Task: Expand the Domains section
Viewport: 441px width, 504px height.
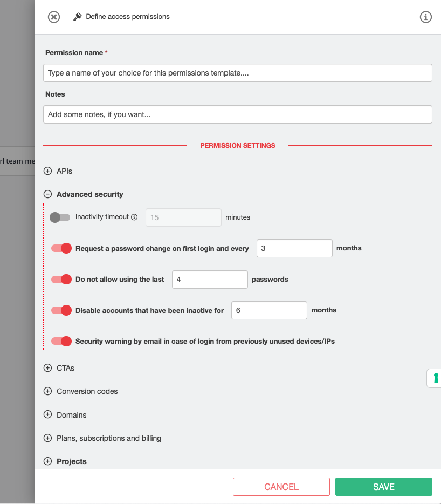Action: (x=47, y=414)
